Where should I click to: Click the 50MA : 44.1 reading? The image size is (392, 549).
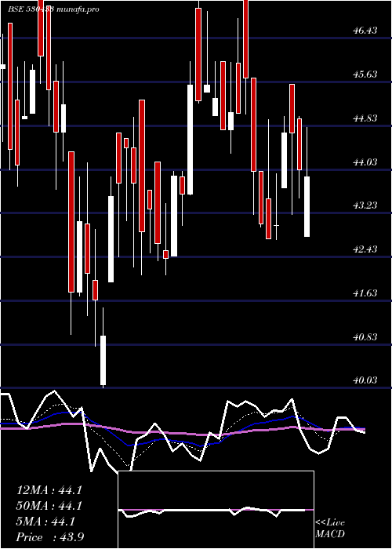[x=49, y=506]
